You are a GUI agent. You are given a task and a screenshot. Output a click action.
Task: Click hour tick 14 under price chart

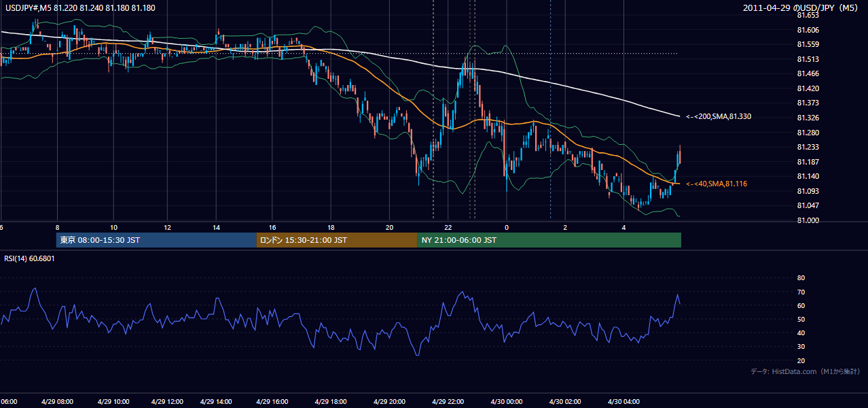(216, 228)
